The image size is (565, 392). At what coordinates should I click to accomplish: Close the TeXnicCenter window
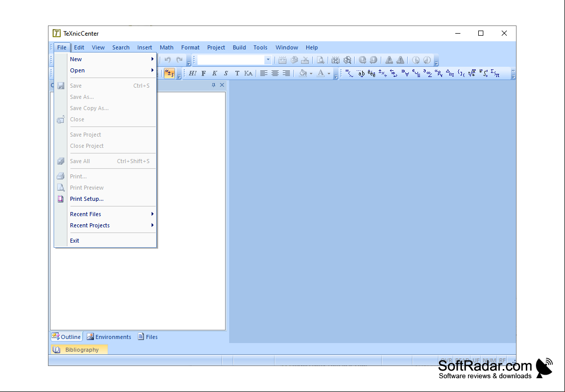click(x=504, y=33)
